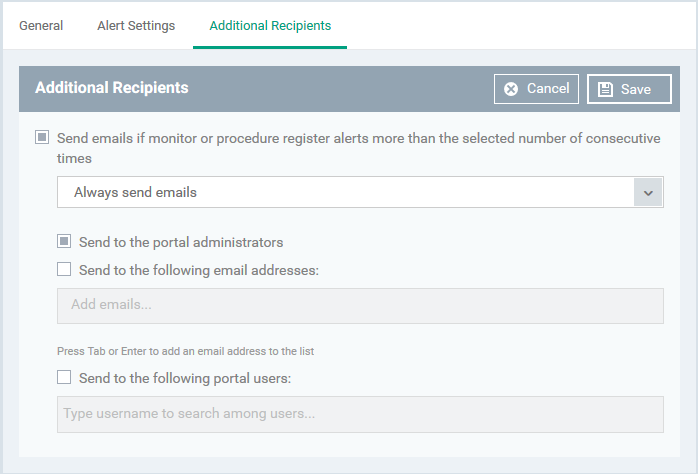Save the additional recipients settings
Screen dimensions: 698x474
[629, 89]
